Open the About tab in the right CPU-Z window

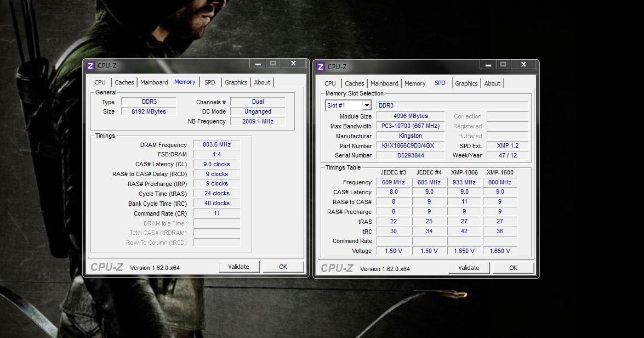pos(492,83)
